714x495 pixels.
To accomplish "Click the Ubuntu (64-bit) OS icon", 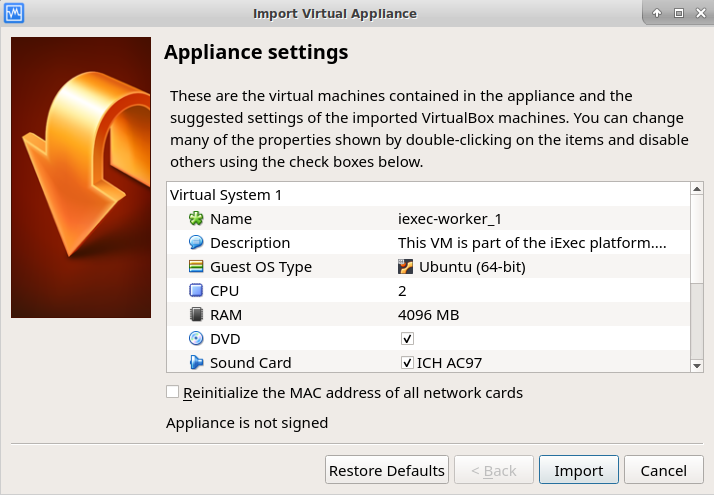I will [x=406, y=267].
